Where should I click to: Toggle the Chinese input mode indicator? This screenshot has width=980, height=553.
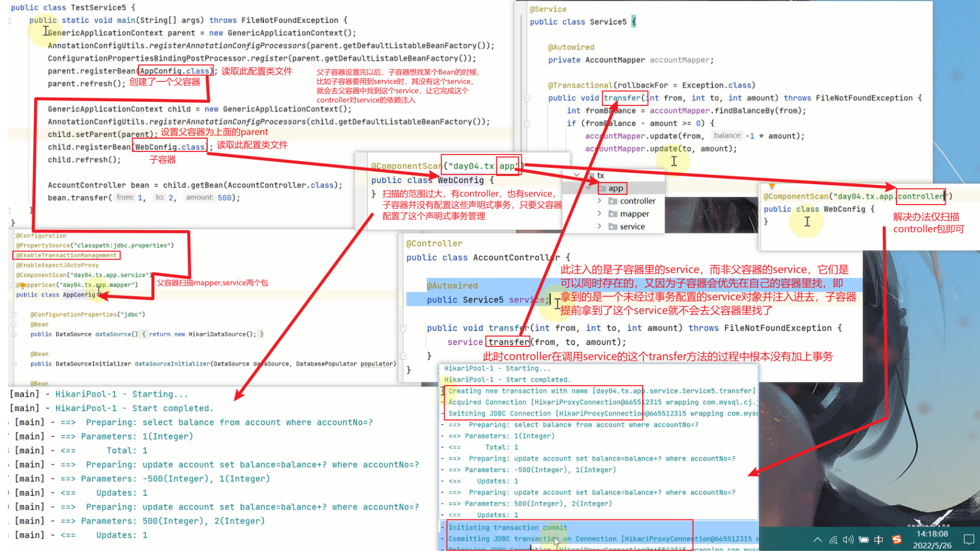(x=879, y=540)
